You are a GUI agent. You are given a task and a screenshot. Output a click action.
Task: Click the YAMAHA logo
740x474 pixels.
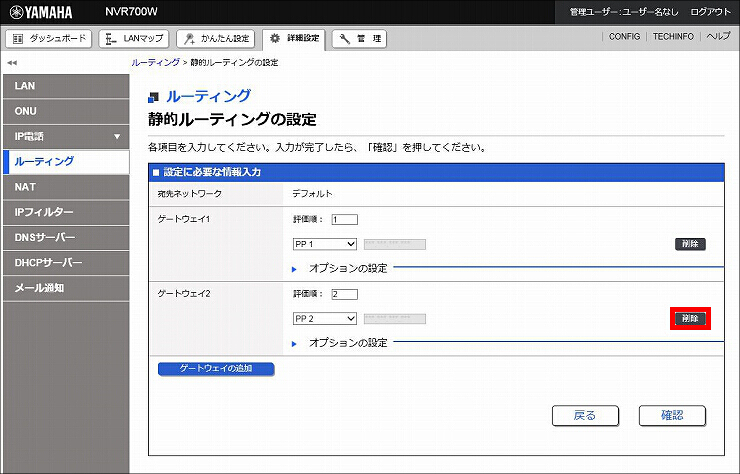coord(41,12)
